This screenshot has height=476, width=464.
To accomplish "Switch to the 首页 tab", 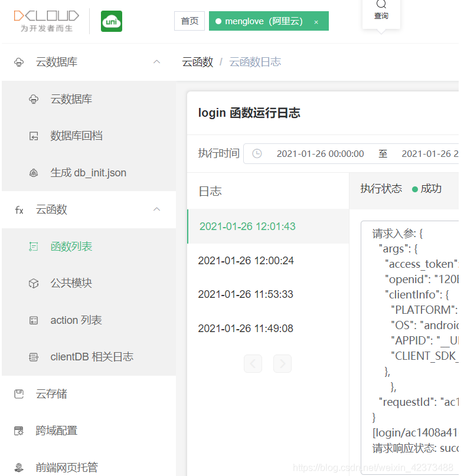I will point(189,21).
